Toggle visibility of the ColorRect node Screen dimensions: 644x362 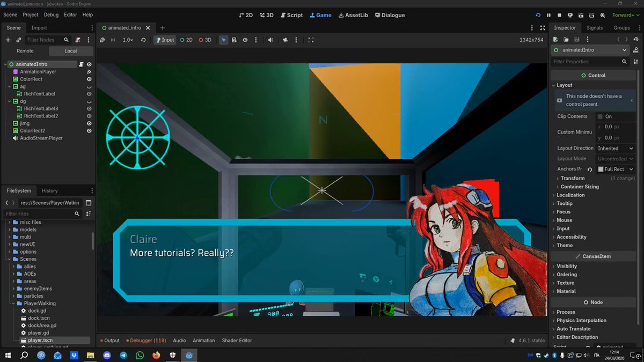tap(89, 79)
